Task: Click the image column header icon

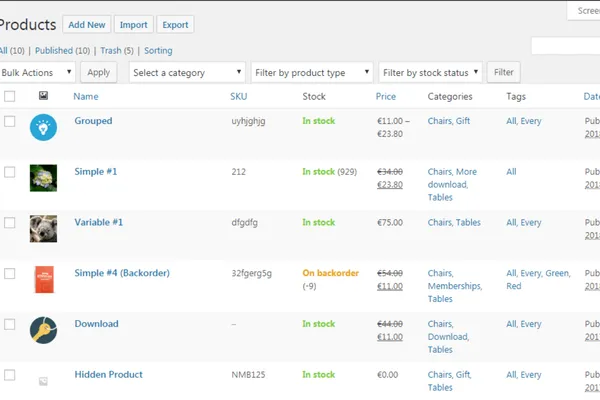Action: pyautogui.click(x=43, y=96)
